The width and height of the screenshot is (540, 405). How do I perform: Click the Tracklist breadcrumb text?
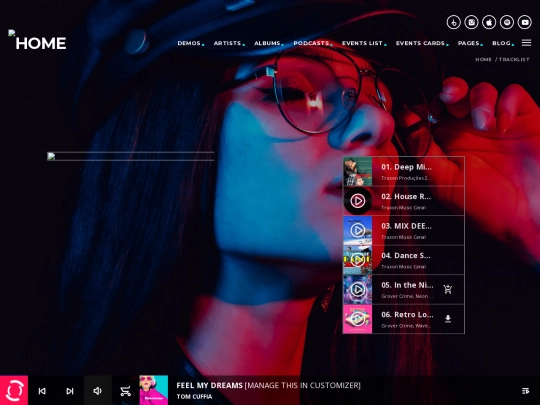click(x=514, y=60)
